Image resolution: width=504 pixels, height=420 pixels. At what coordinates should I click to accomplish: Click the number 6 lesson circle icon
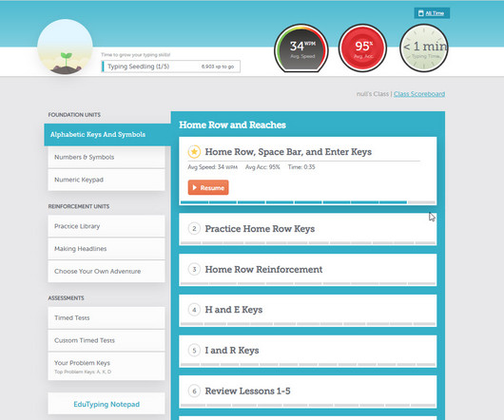194,391
